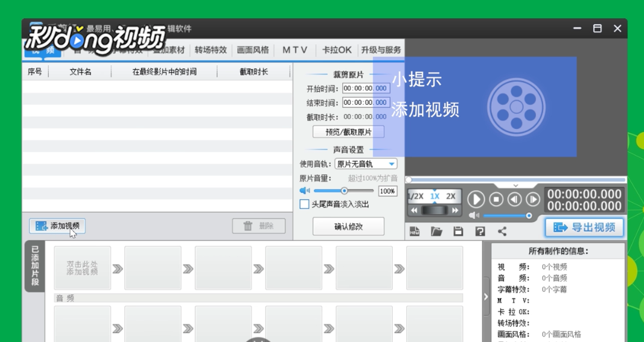Step back one frame in preview
The width and height of the screenshot is (644, 342).
click(x=514, y=200)
